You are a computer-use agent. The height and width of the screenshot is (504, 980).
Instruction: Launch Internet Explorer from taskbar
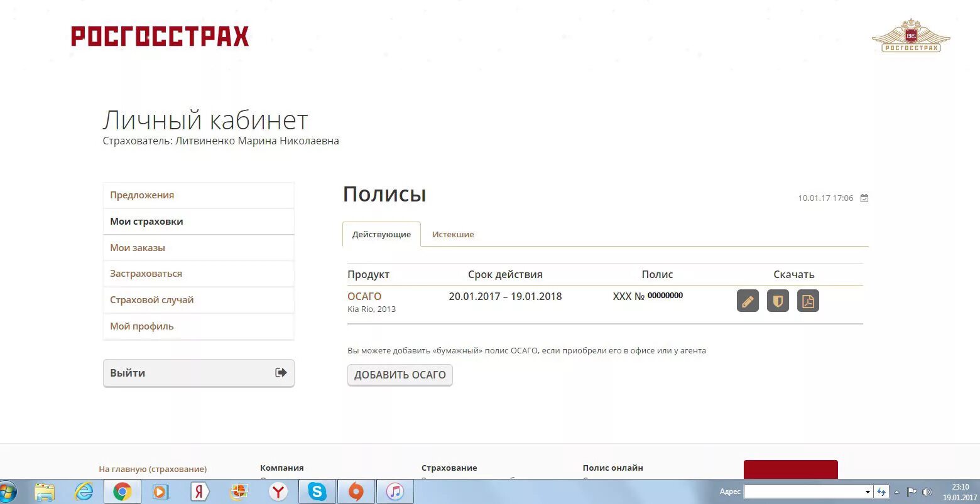(84, 492)
